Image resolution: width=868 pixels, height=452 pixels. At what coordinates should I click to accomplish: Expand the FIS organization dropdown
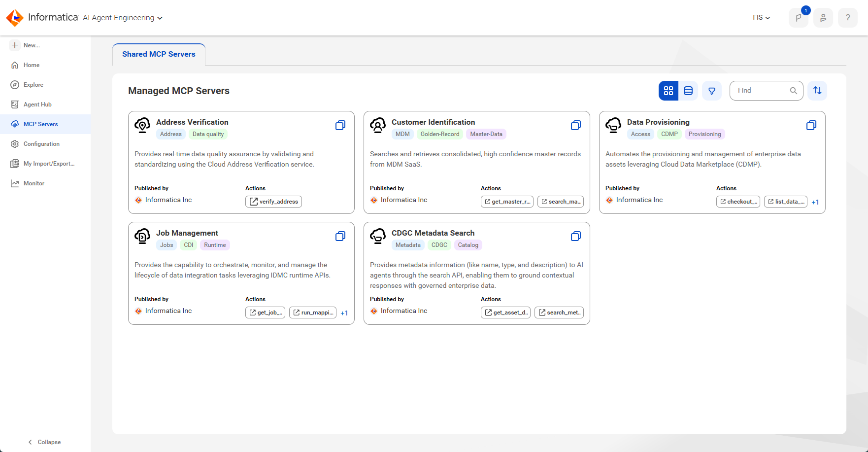(x=761, y=18)
